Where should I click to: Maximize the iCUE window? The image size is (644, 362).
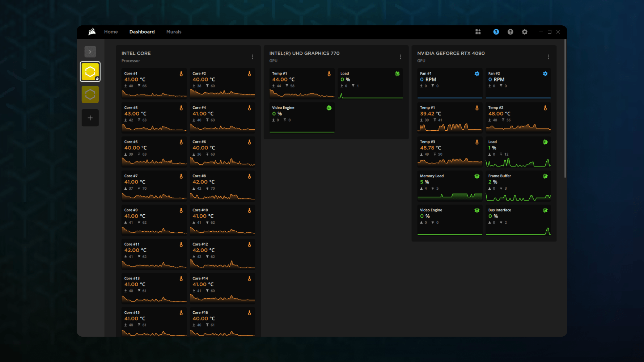click(x=550, y=32)
